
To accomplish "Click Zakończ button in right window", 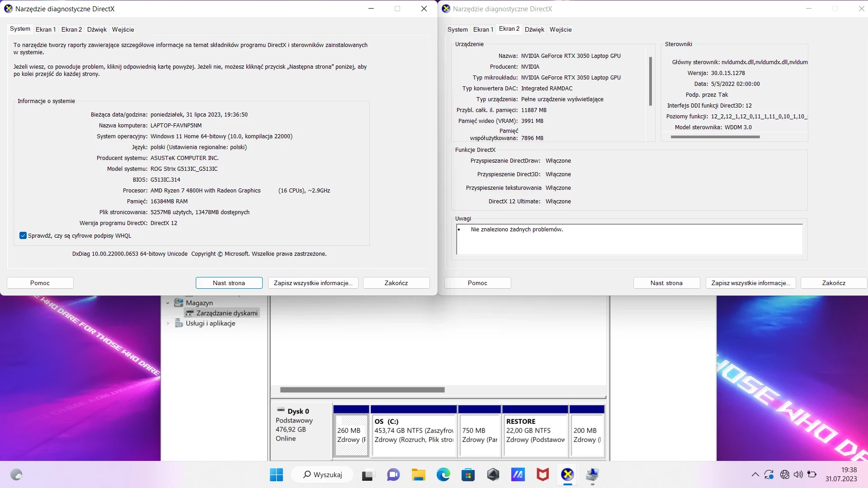I will [x=834, y=283].
